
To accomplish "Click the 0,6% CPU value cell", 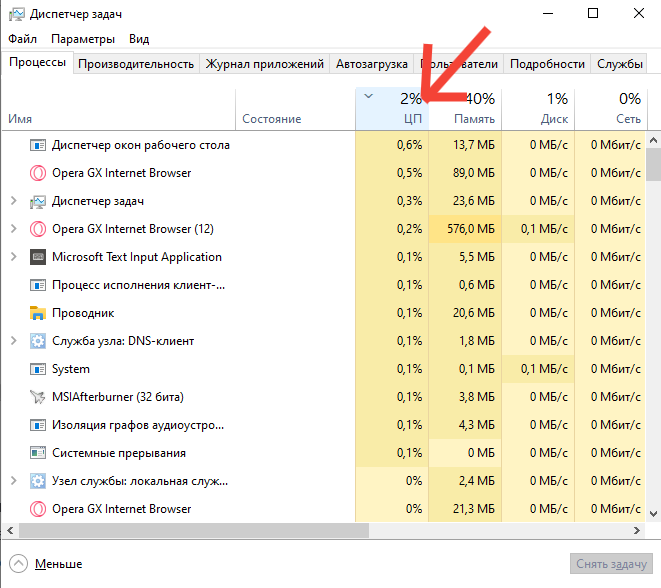I will [392, 145].
